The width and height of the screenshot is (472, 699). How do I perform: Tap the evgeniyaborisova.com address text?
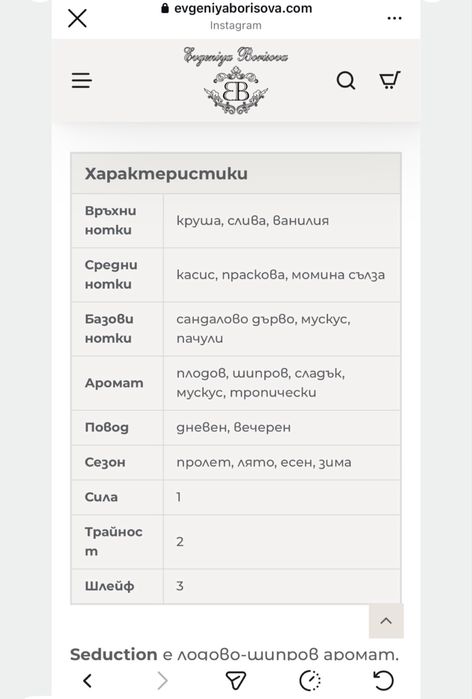pos(243,8)
